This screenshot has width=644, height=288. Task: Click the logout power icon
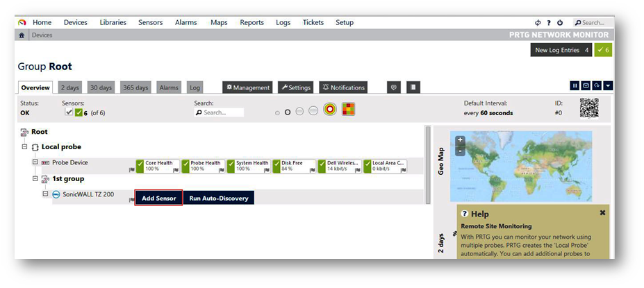tap(560, 23)
